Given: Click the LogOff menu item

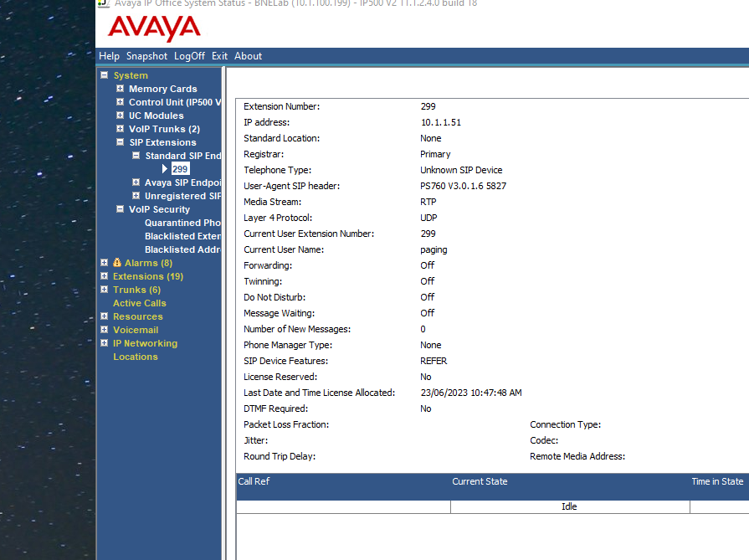Looking at the screenshot, I should pos(189,56).
